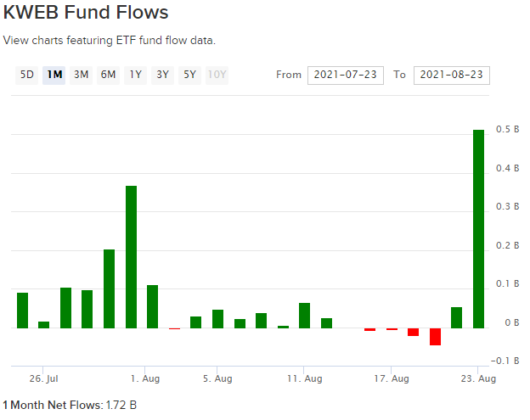Click the 1 Month Net Flows text

70,406
